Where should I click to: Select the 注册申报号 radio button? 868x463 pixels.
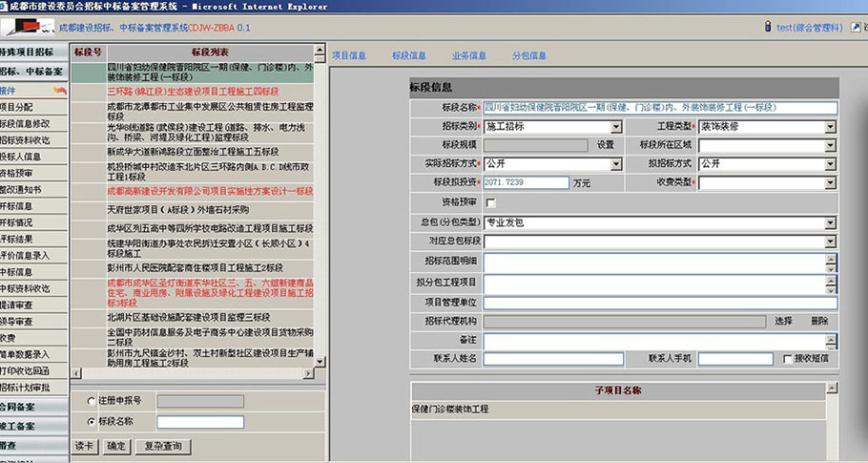click(x=92, y=402)
